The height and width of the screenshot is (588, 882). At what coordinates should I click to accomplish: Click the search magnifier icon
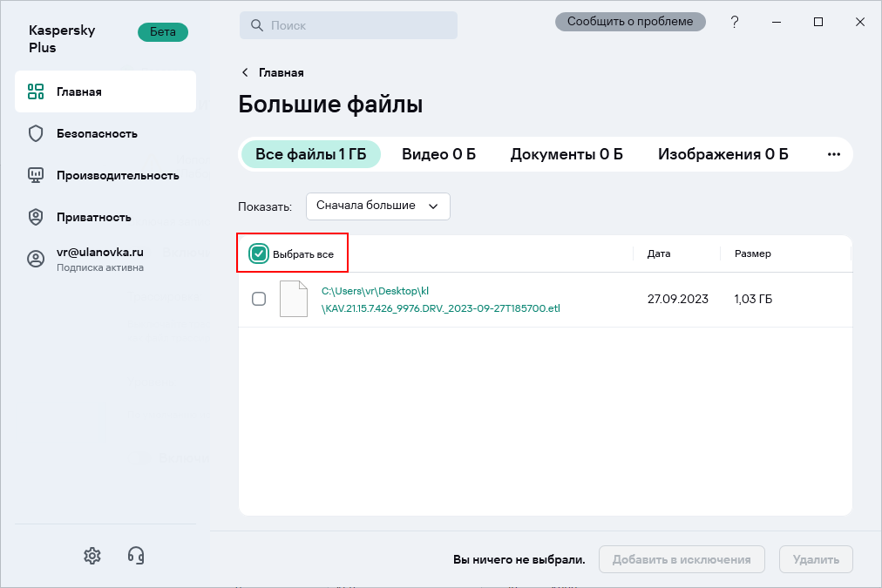[x=256, y=25]
